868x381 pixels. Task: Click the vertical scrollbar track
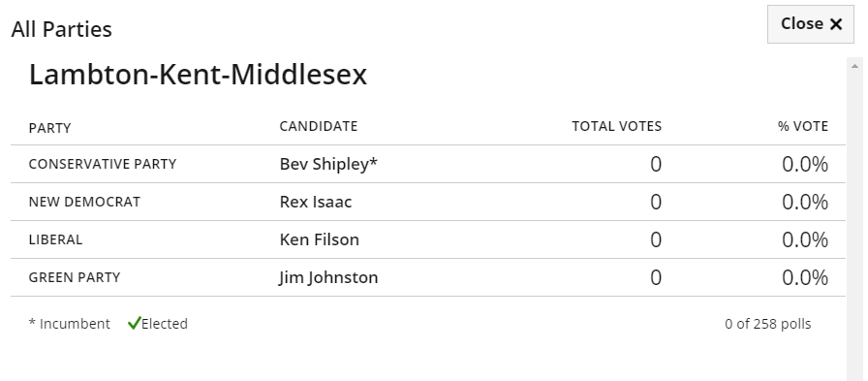pyautogui.click(x=855, y=221)
